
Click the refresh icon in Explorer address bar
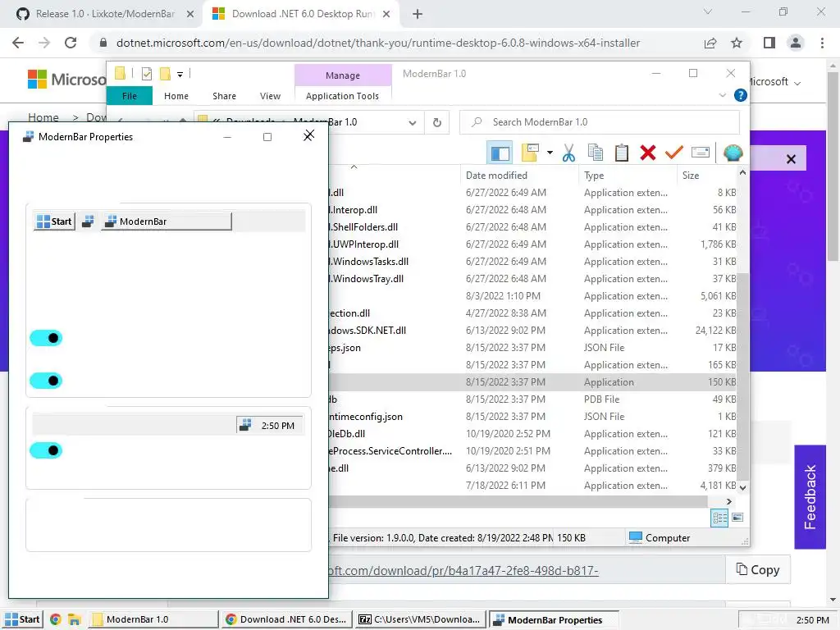(x=437, y=123)
